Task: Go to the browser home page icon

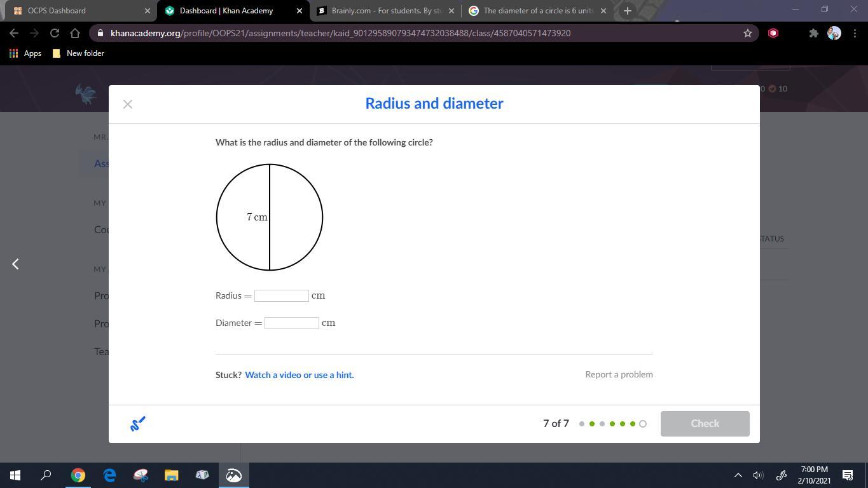Action: (75, 33)
